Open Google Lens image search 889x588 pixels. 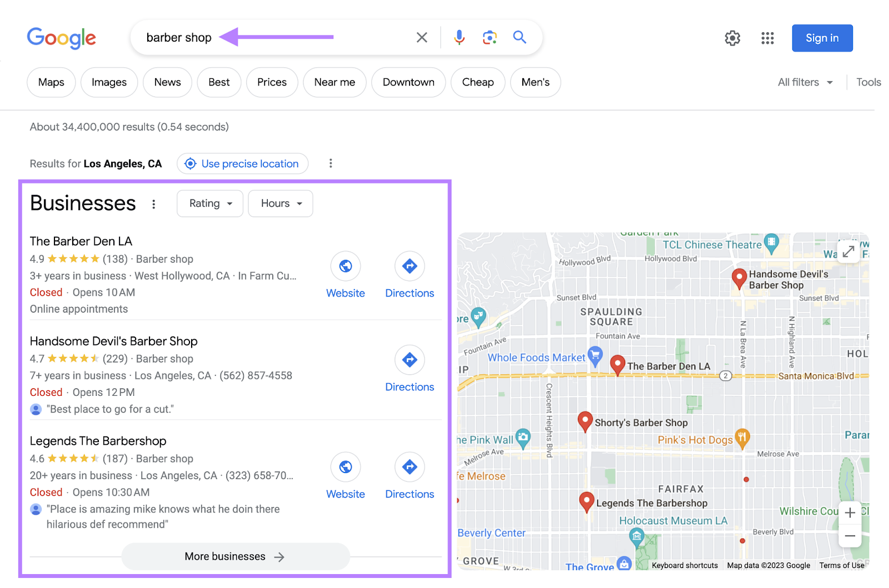[x=490, y=37]
